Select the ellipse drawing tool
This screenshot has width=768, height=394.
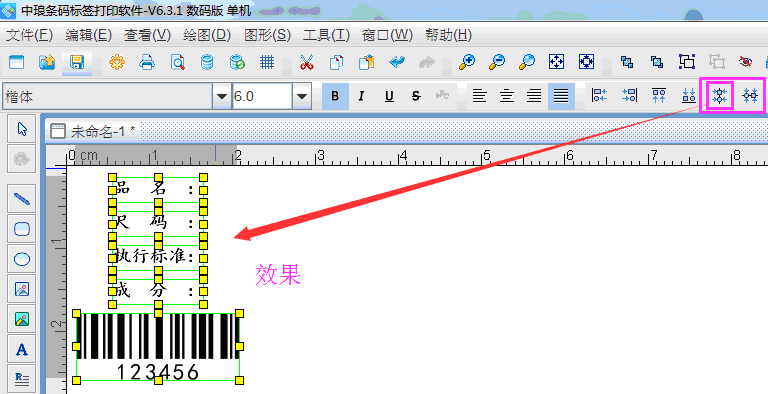coord(22,259)
